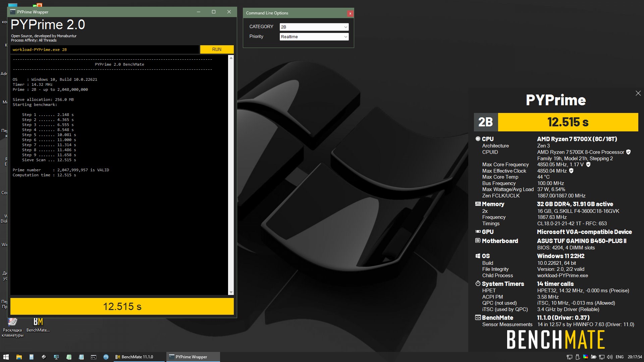Click the verified shield beside Max Core Frequency
The height and width of the screenshot is (362, 644).
(588, 165)
